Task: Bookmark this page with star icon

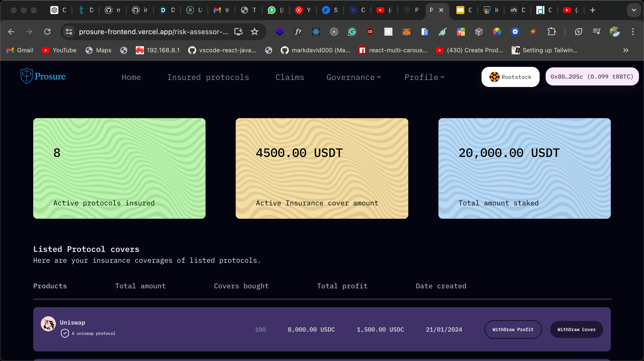Action: tap(255, 32)
